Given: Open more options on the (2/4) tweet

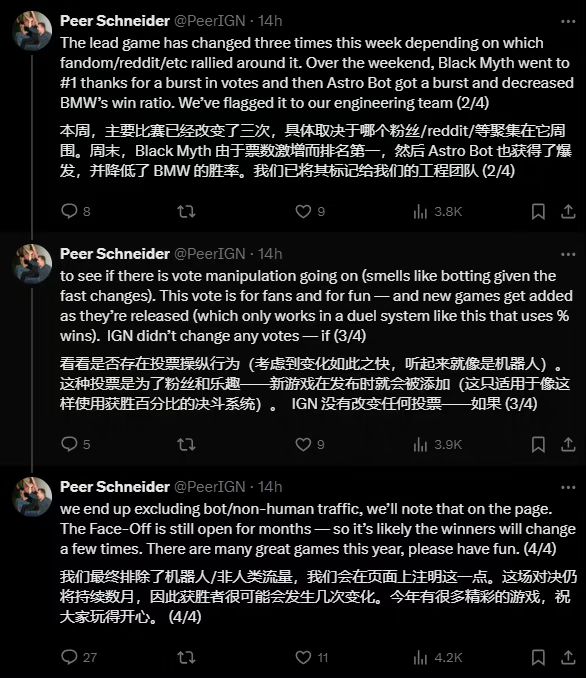Looking at the screenshot, I should coord(568,21).
